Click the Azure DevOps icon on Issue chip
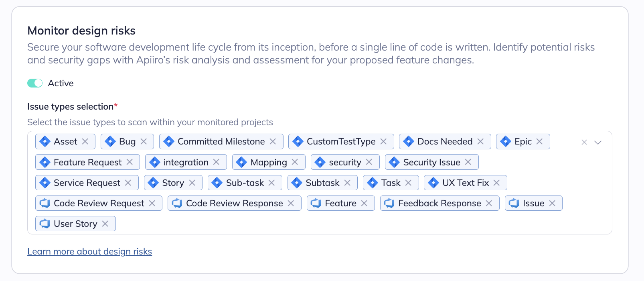Screen dimensions: 644x281 click(514, 203)
